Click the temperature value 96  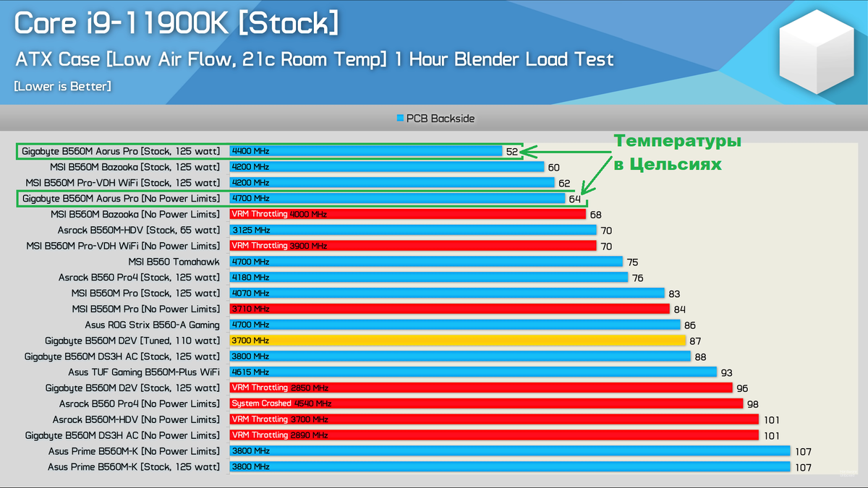coord(742,389)
